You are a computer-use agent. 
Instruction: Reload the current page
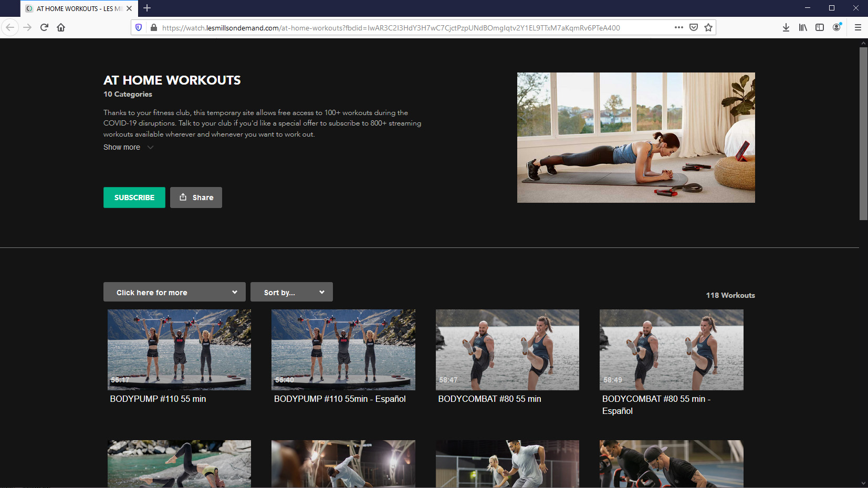coord(44,27)
